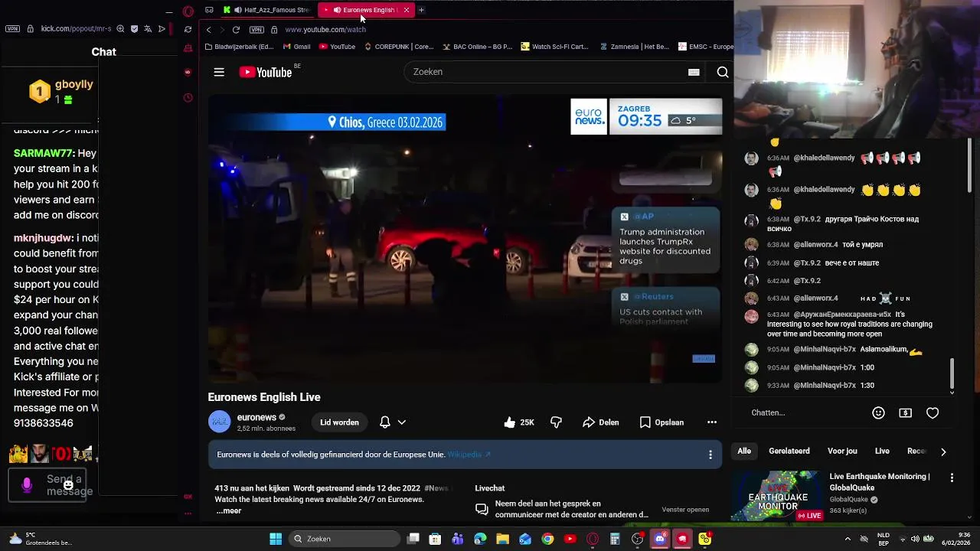980x551 pixels.
Task: Toggle VPN badge in YouTube address bar
Action: (x=256, y=29)
